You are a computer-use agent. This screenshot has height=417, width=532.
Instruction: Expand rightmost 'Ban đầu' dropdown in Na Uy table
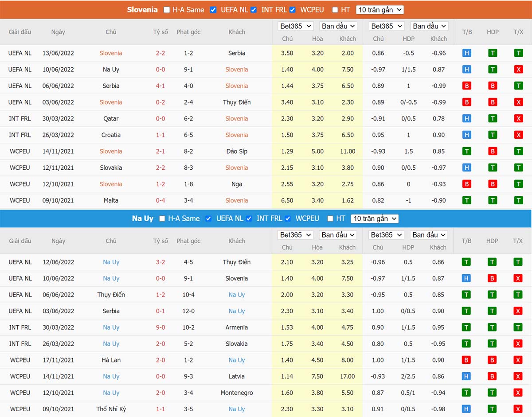click(429, 235)
